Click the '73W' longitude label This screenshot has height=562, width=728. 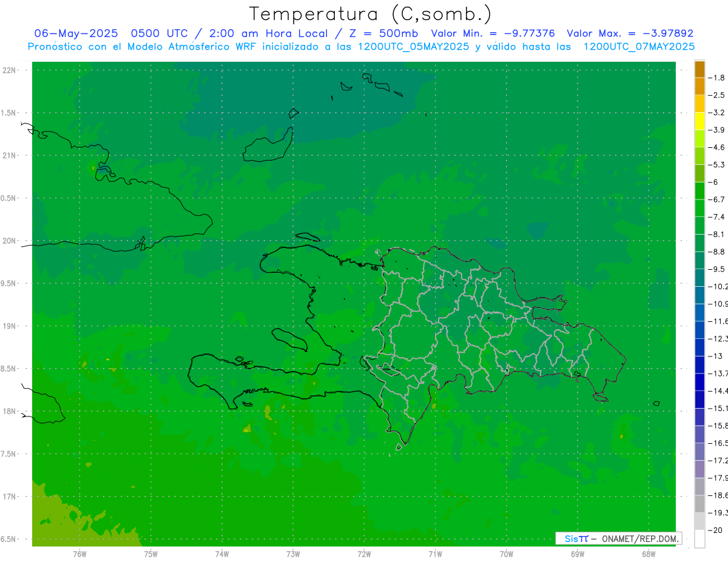293,554
